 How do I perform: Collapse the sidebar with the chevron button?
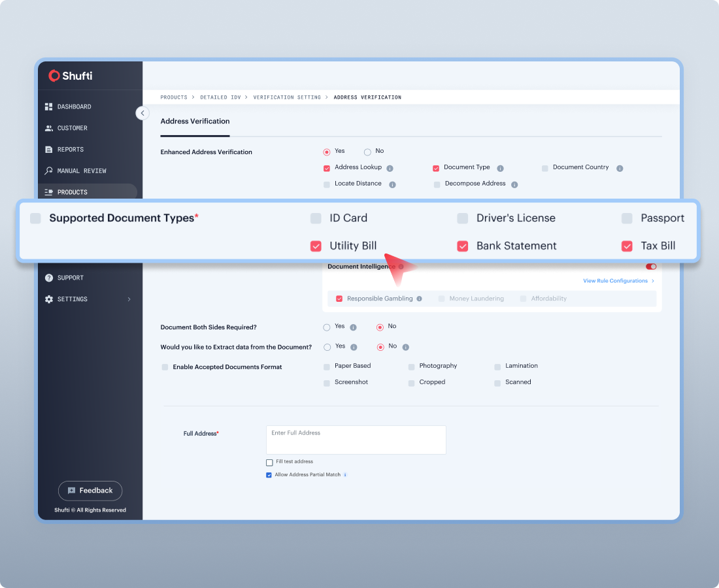pyautogui.click(x=142, y=113)
